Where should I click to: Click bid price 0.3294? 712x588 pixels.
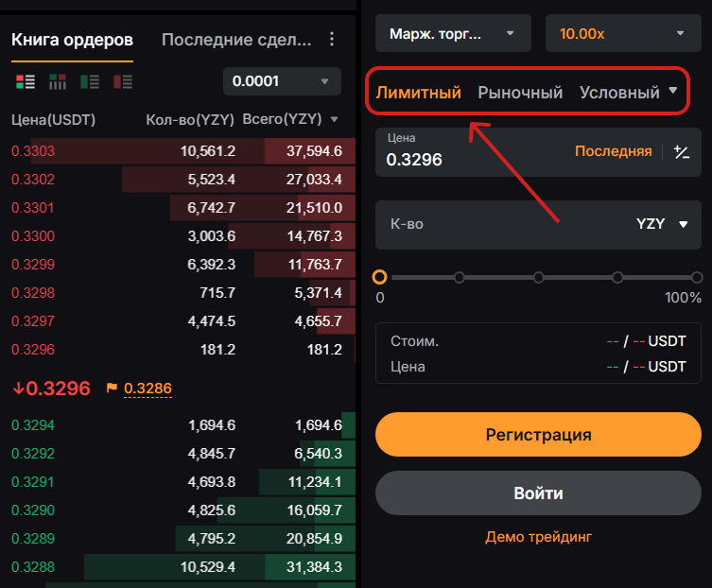click(33, 425)
